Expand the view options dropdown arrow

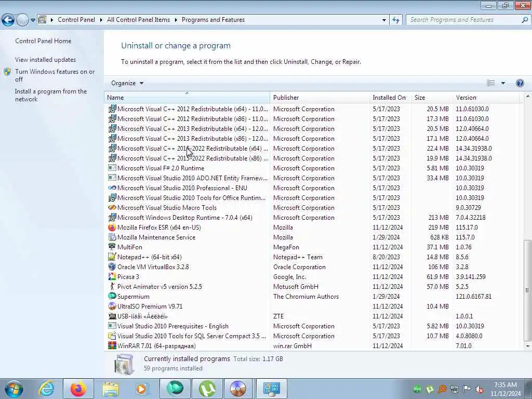click(x=503, y=83)
